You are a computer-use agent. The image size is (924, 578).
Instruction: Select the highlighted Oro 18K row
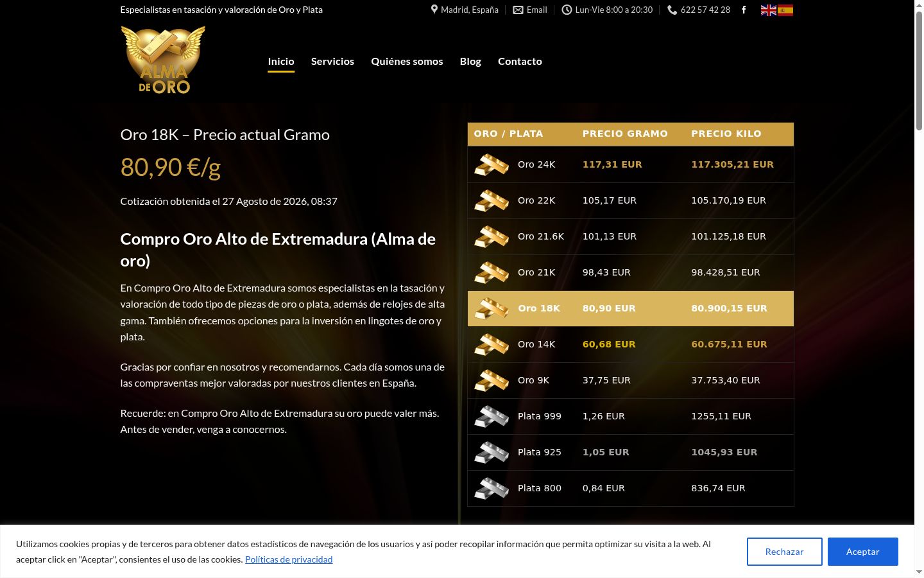pyautogui.click(x=631, y=308)
